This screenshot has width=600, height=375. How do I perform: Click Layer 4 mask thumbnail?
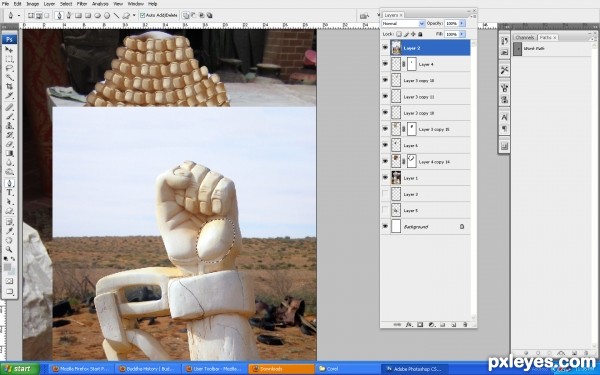[411, 64]
